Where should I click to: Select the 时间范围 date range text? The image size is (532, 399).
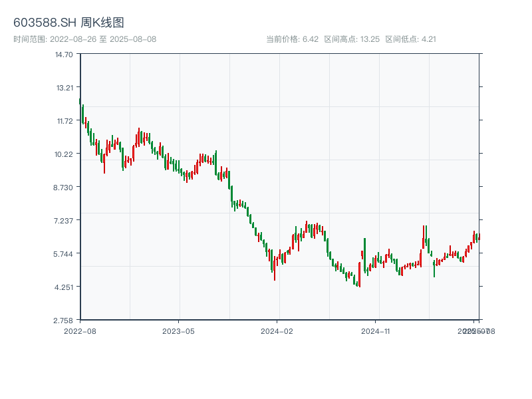pyautogui.click(x=84, y=39)
